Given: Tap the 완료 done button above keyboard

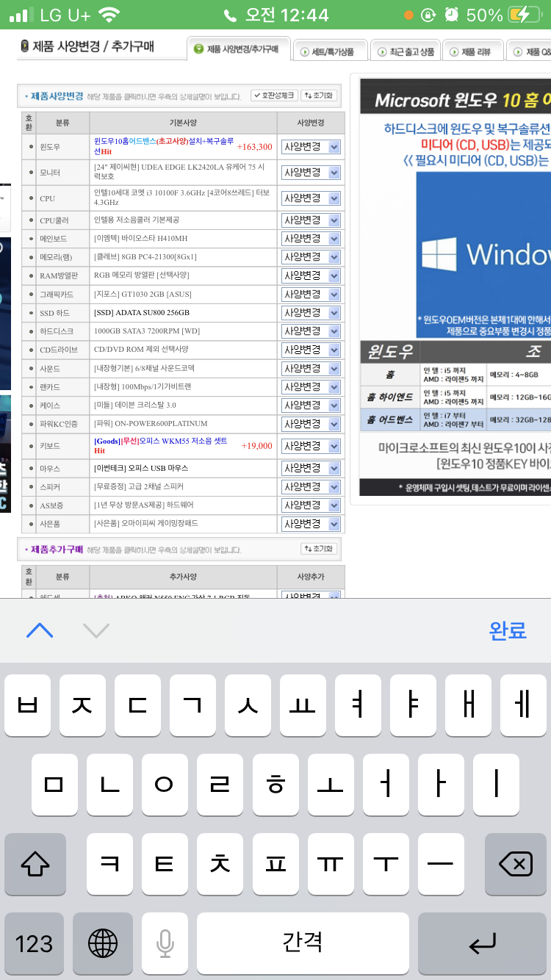Looking at the screenshot, I should (x=508, y=630).
